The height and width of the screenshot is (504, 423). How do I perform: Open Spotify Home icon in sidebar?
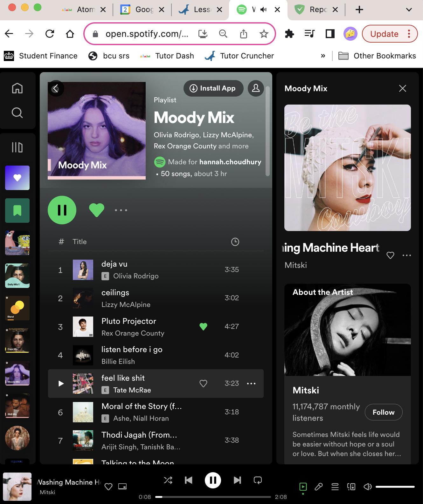[x=17, y=88]
